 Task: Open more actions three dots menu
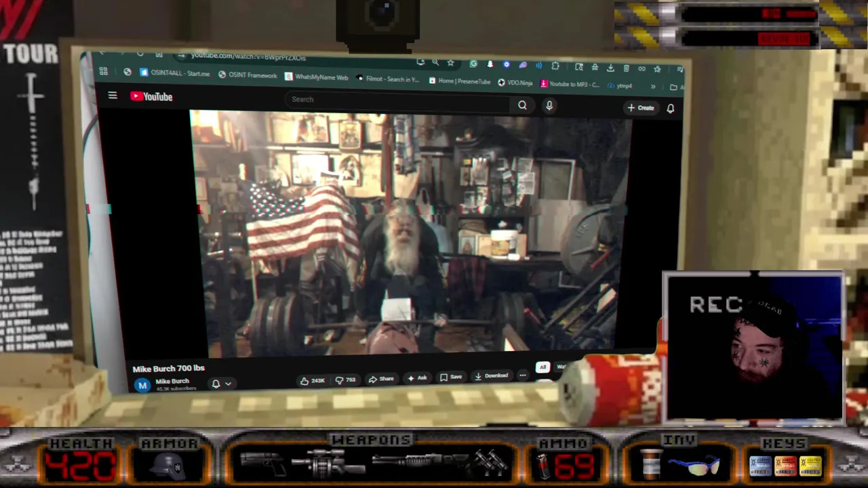522,375
